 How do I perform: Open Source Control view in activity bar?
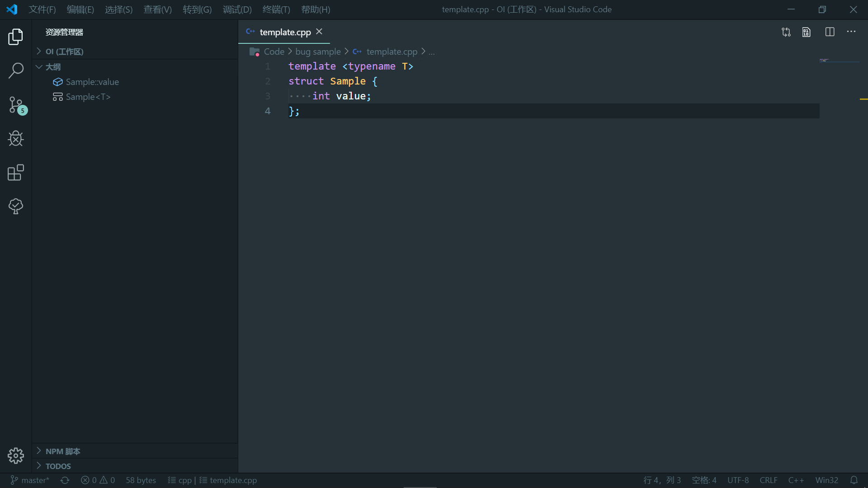point(16,105)
